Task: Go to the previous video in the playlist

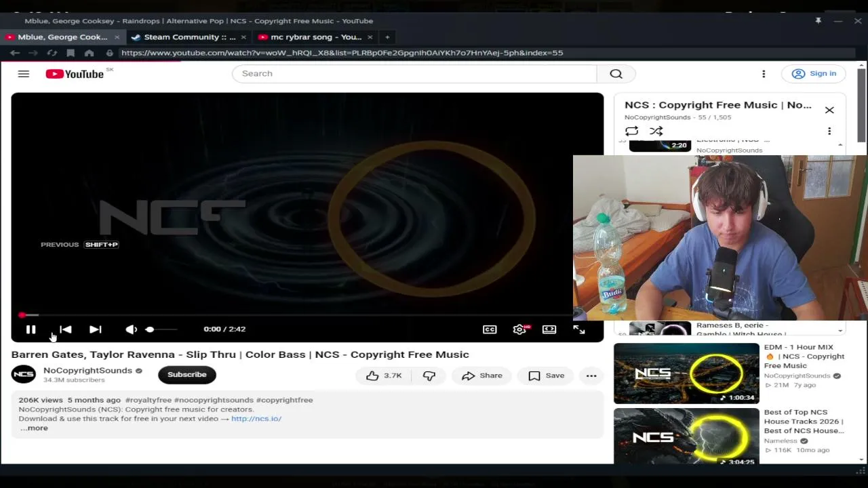Action: click(66, 329)
